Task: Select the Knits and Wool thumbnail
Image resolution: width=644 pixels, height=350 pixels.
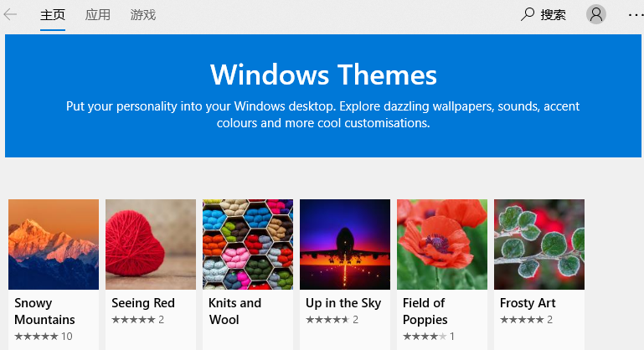Action: (x=248, y=244)
